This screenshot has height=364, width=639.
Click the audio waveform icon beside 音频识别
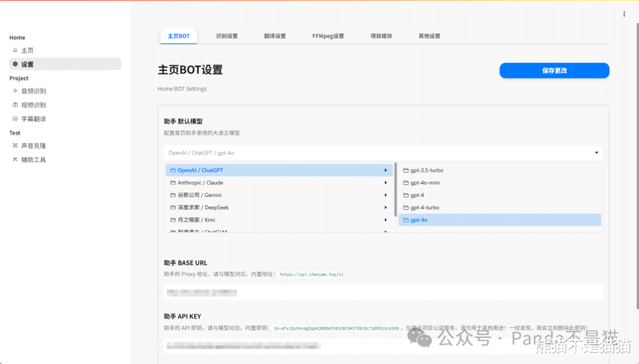[x=15, y=91]
